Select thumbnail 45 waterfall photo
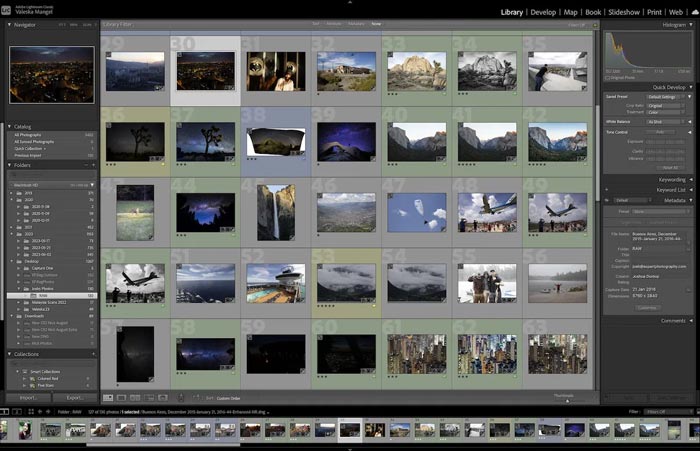 pos(276,213)
